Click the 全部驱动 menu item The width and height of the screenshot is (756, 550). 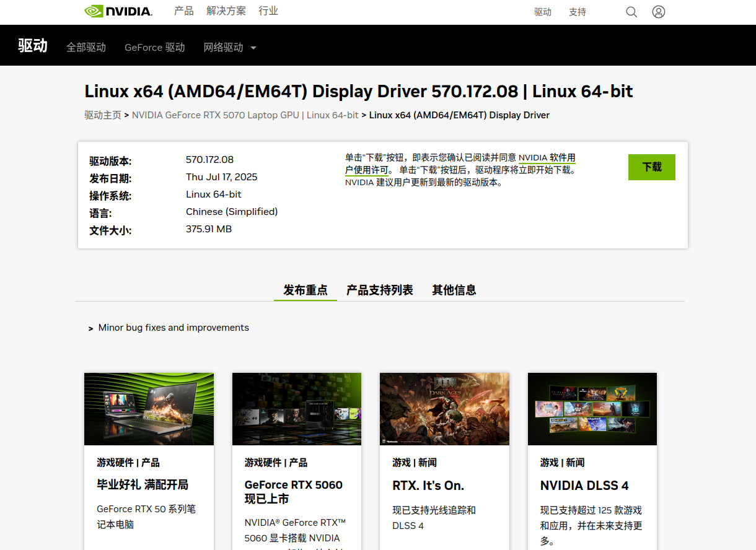tap(86, 47)
